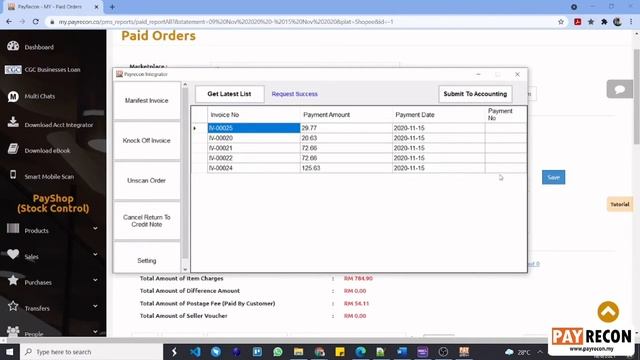Open WhatsApp from the taskbar
The height and width of the screenshot is (360, 640).
278,351
